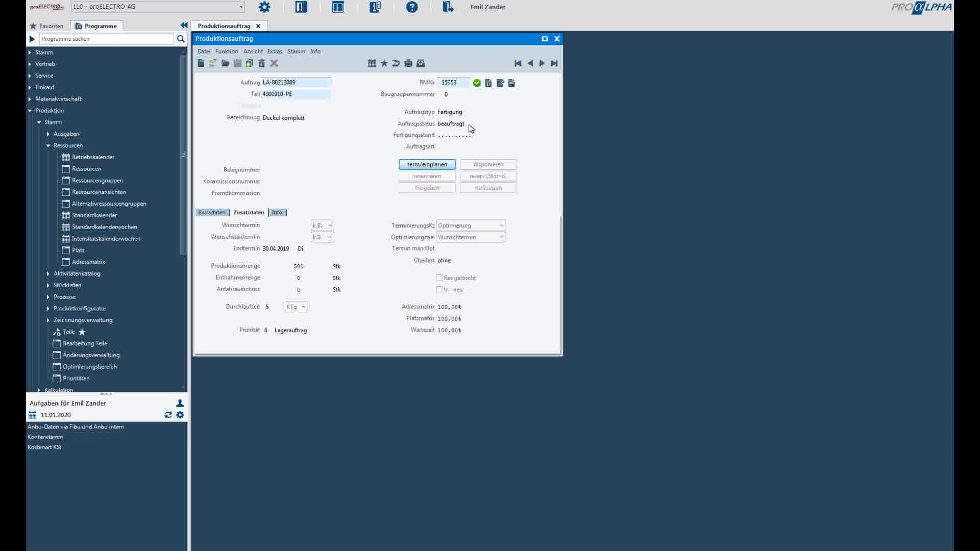Open the Wunschtermin k.B. dropdown

tap(323, 225)
